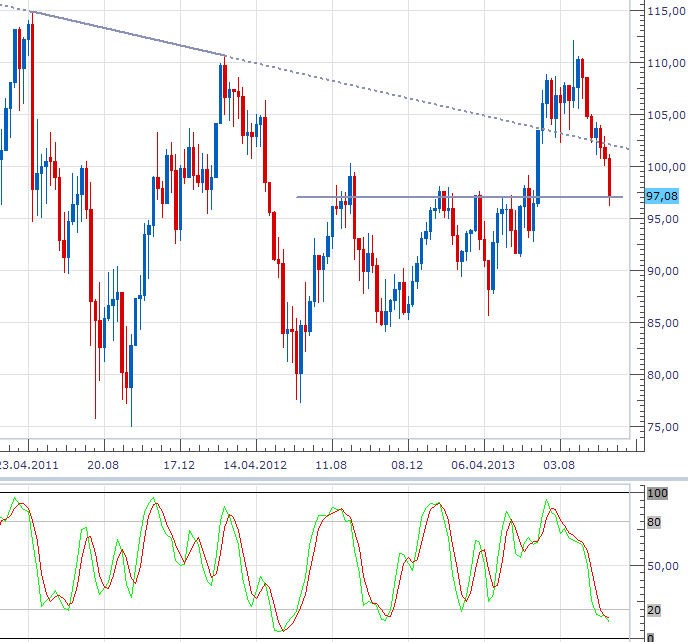The height and width of the screenshot is (642, 688).
Task: Select the 06.04.2013 date marker
Action: point(483,465)
